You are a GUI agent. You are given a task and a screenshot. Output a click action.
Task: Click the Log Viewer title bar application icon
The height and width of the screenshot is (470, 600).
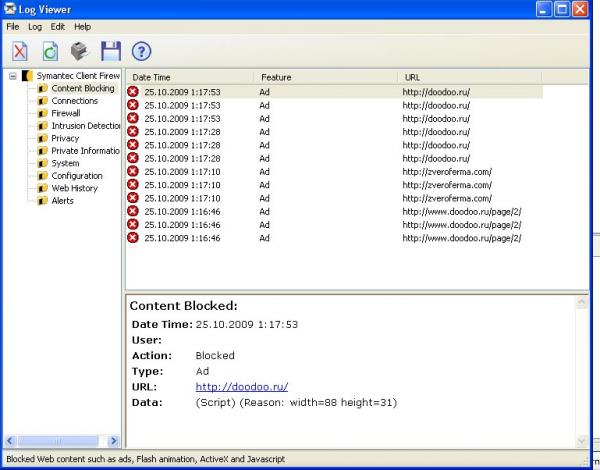10,9
